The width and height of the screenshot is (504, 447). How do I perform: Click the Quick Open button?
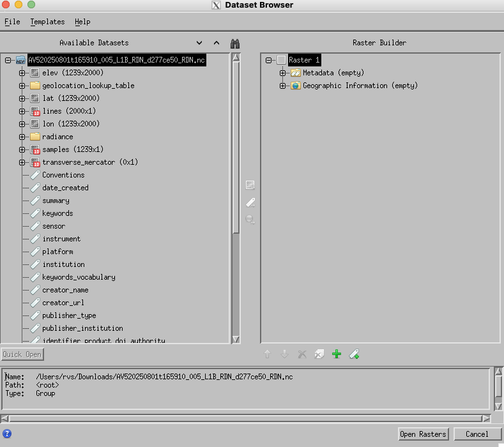22,354
